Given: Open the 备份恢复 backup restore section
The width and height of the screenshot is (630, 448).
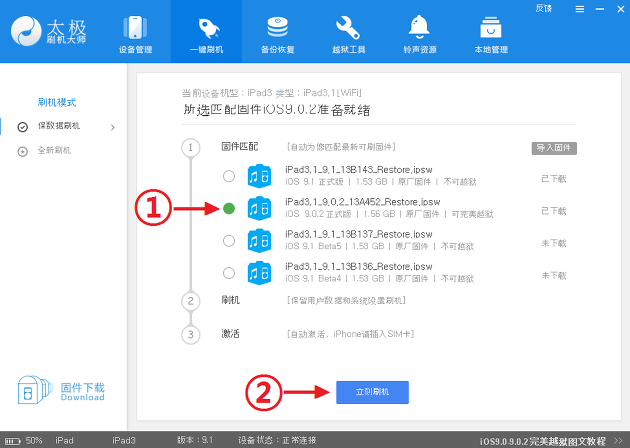Looking at the screenshot, I should [x=278, y=34].
